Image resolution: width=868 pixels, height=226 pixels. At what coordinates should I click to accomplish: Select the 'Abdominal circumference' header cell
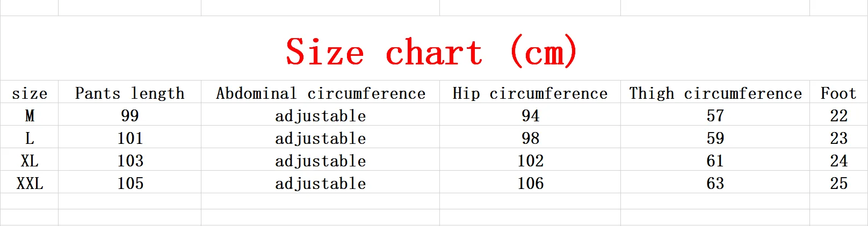tap(321, 92)
